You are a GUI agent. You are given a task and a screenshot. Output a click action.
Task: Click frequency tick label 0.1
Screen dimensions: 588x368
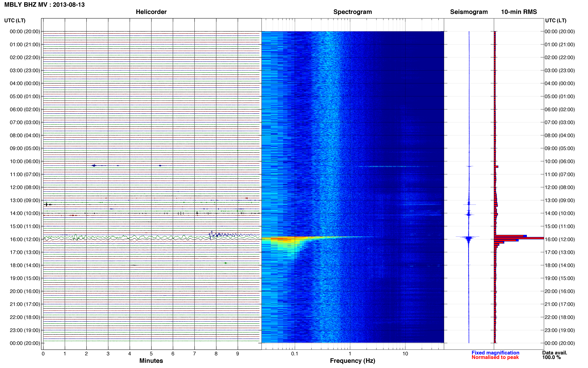pyautogui.click(x=295, y=354)
